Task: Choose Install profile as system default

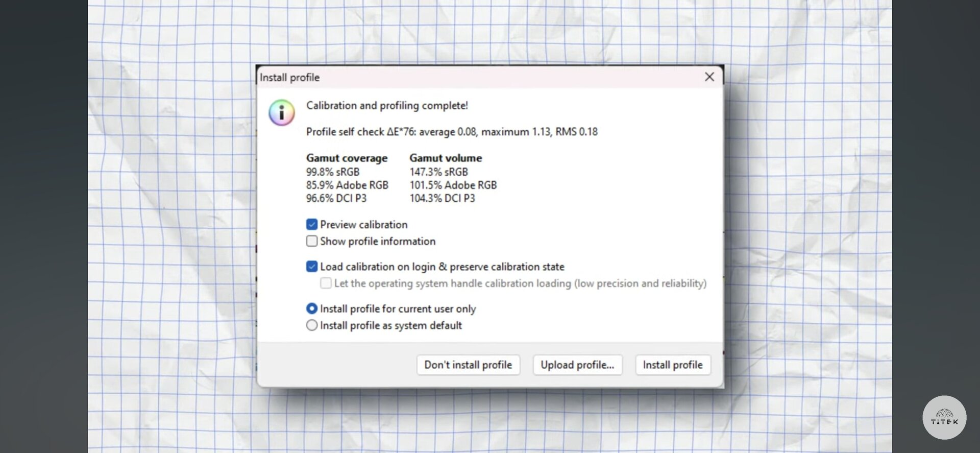Action: click(312, 325)
